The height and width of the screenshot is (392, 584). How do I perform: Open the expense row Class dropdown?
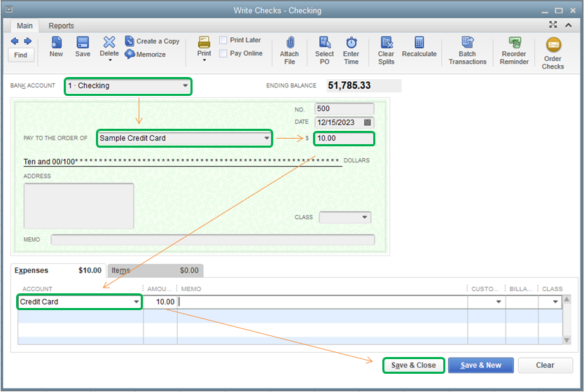tap(555, 302)
